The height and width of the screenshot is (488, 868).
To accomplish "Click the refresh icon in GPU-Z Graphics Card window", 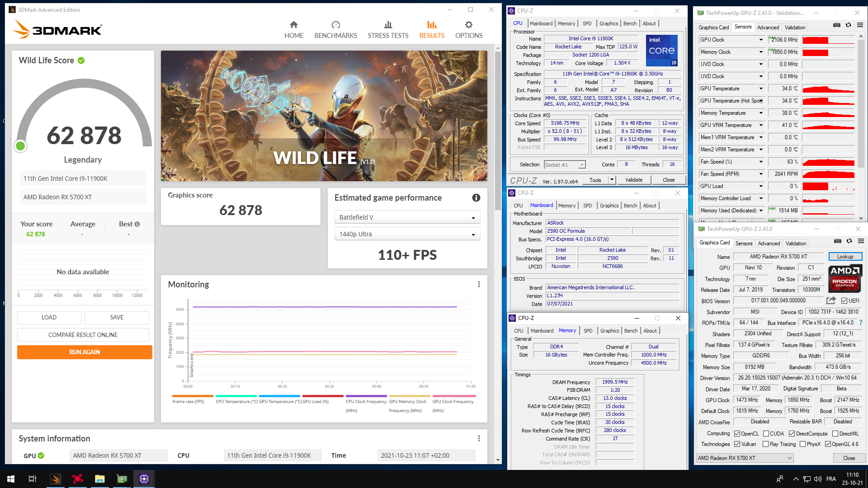I will pyautogui.click(x=849, y=241).
